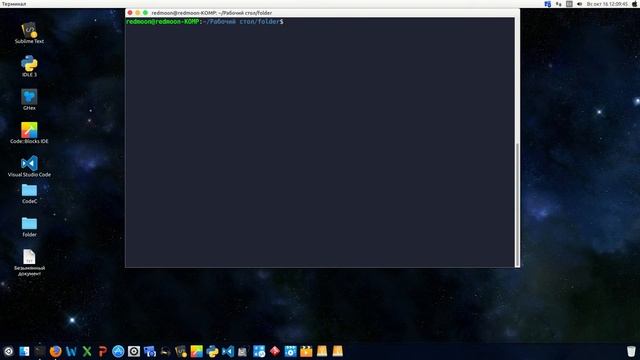640x360 pixels.
Task: Launch Firefox from the dock
Action: (x=56, y=351)
